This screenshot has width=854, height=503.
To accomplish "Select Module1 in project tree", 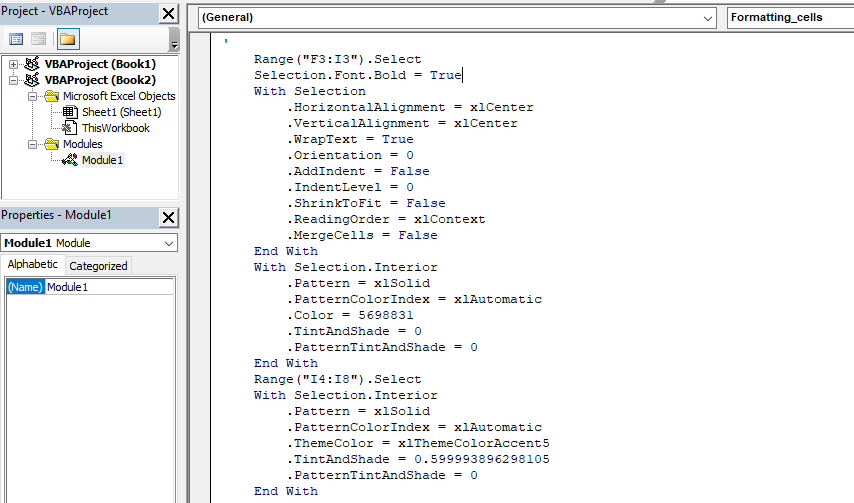I will point(102,160).
